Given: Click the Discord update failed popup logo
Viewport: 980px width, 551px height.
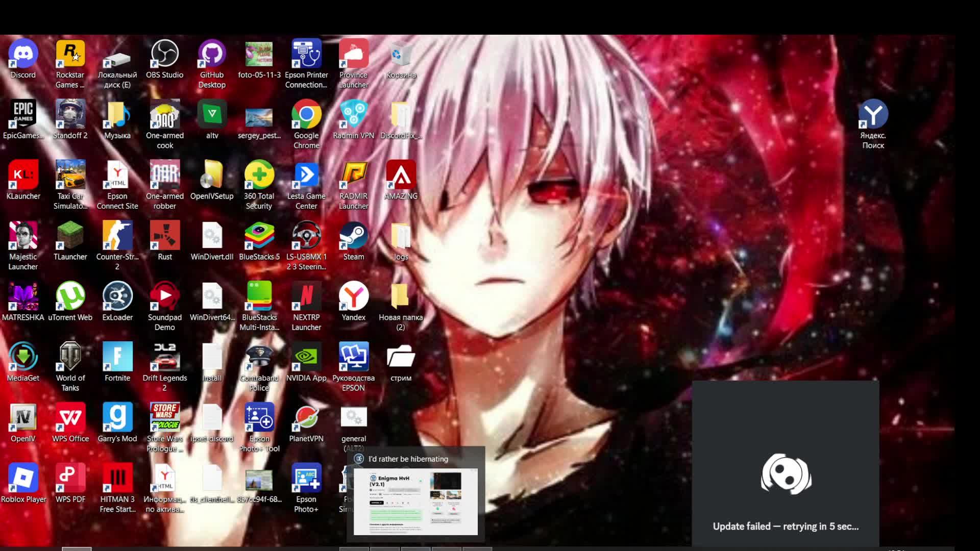Looking at the screenshot, I should 786,474.
